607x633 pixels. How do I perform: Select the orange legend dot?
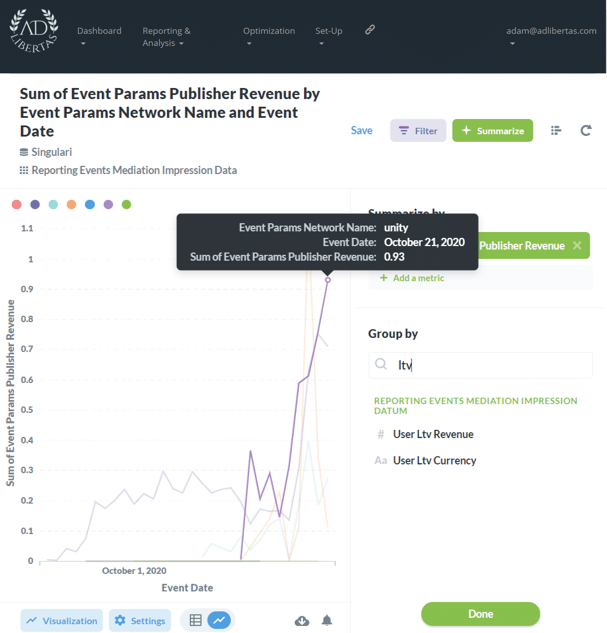click(x=71, y=205)
